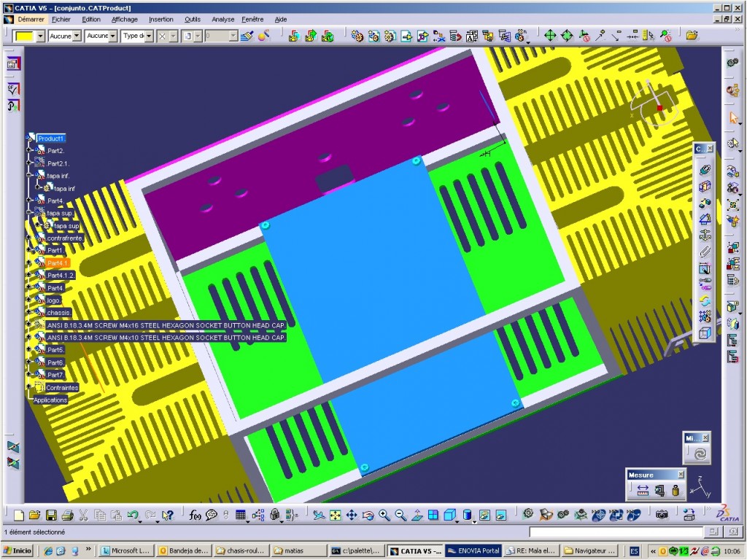Select Product1 in the specification tree
Screen dimensions: 747x560
tap(51, 139)
